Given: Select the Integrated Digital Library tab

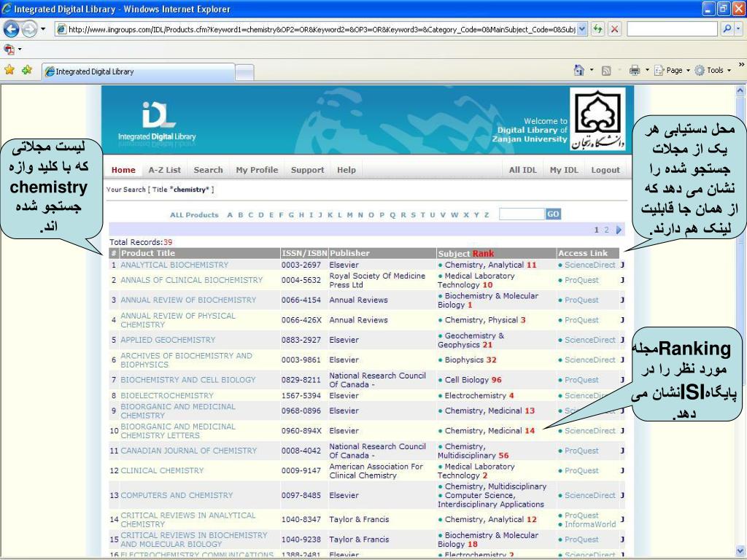Looking at the screenshot, I should pos(138,71).
